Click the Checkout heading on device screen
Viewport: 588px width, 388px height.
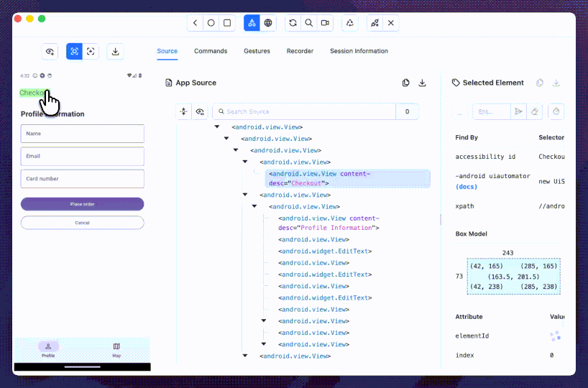click(x=35, y=93)
